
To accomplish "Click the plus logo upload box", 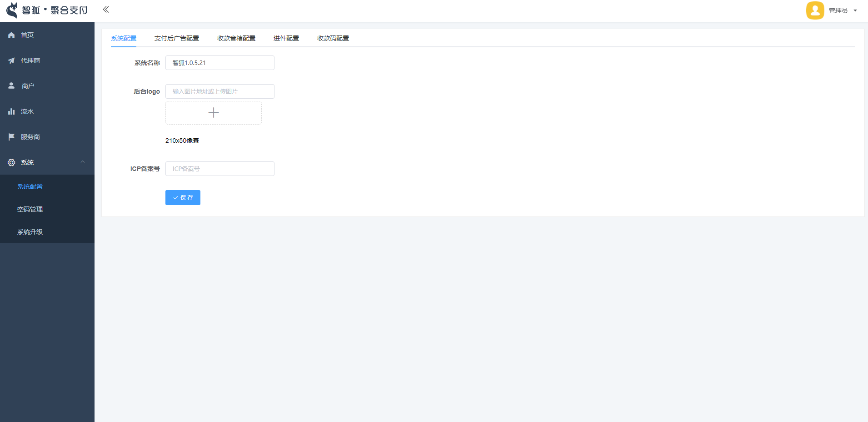I will (x=213, y=113).
